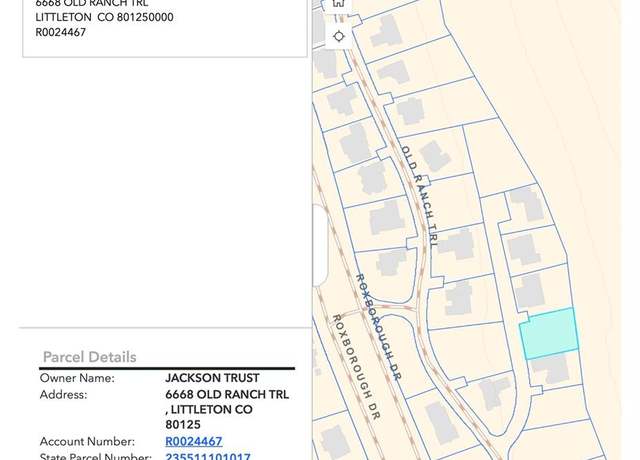
Task: Click the home icon on the map
Action: point(338,3)
